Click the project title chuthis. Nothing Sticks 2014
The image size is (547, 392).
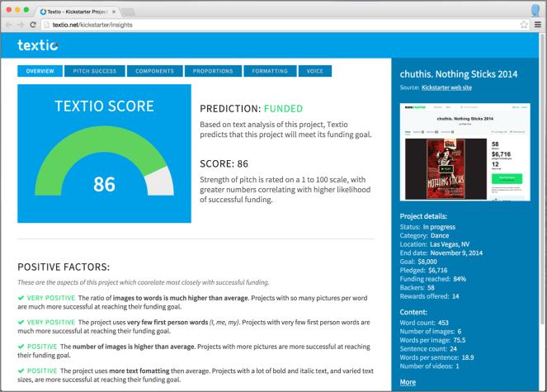(x=459, y=74)
